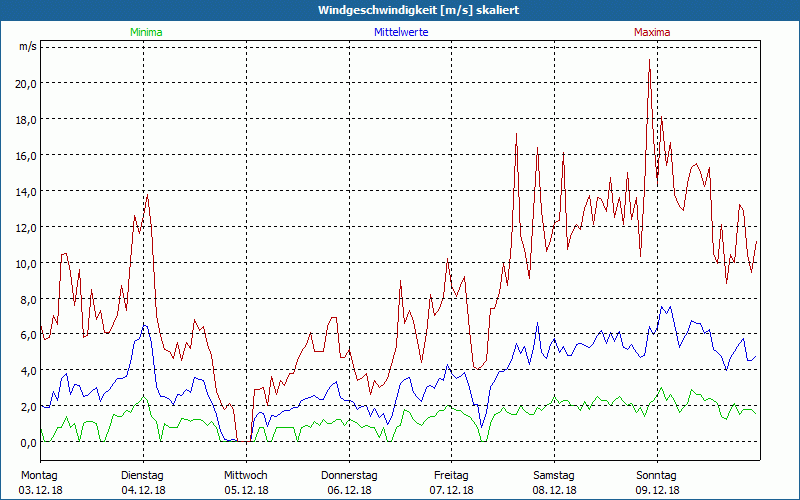Click the 'm/s' unit label on the y-axis
Viewport: 800px width, 500px height.
(x=28, y=46)
